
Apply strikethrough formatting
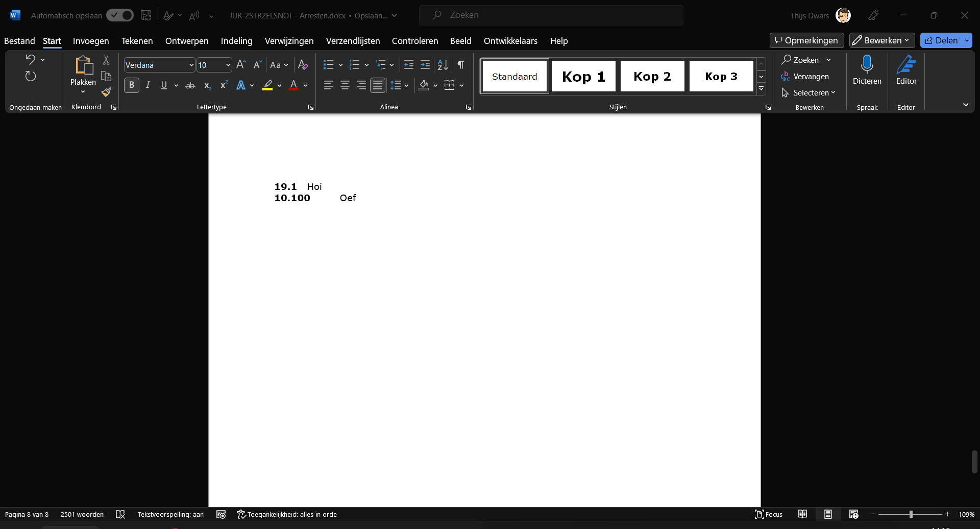point(190,85)
